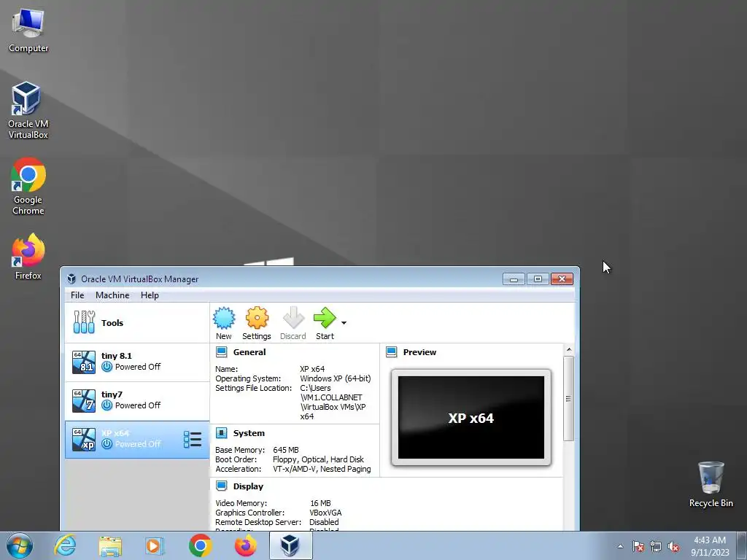
Task: Click the VirtualBox taskbar button
Action: pyautogui.click(x=290, y=545)
